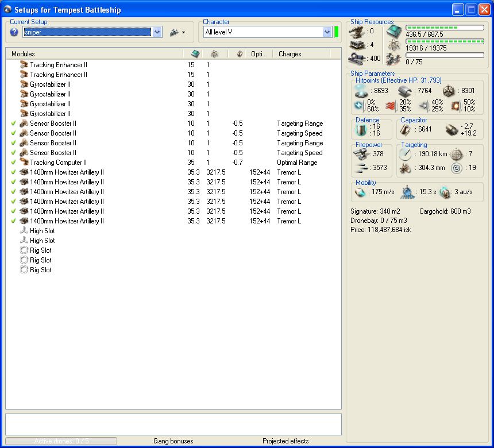
Task: Click the align time icon showing 15.3 s
Action: (x=407, y=192)
